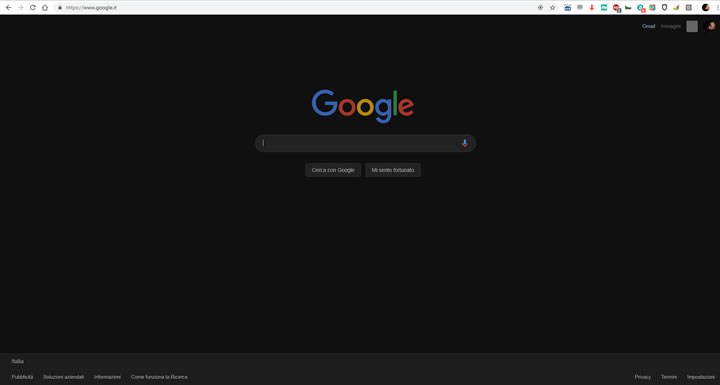Click the dark green bed-shaped extension icon

coord(628,8)
